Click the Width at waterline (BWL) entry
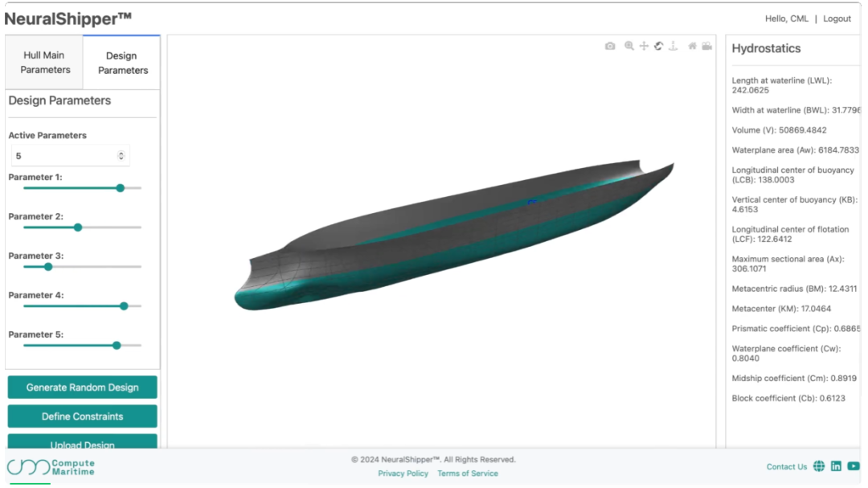868x488 pixels. click(x=796, y=110)
